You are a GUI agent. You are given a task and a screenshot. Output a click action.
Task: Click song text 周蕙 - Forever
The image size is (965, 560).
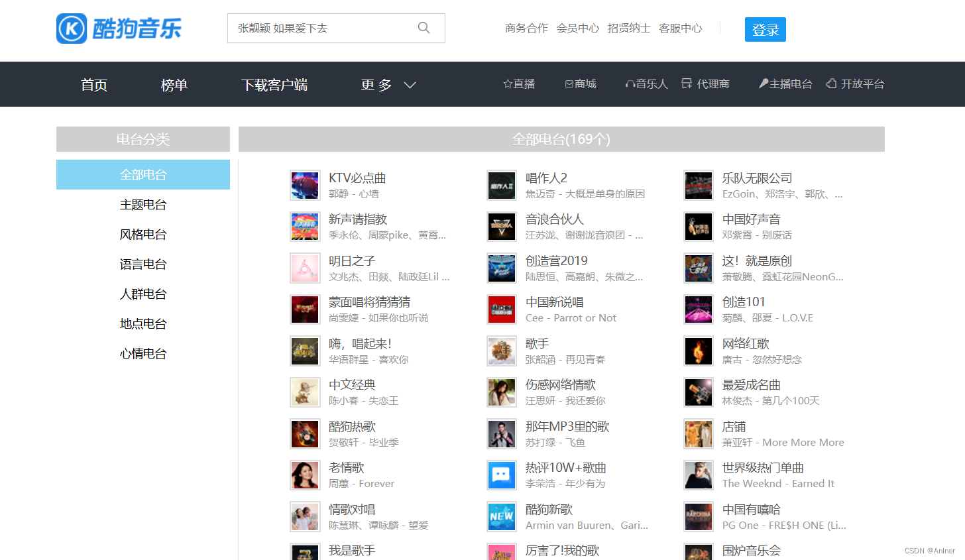tap(361, 483)
